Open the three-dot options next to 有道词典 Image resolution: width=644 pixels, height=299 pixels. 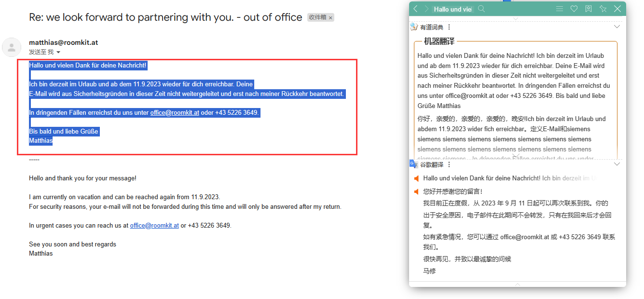tap(449, 27)
